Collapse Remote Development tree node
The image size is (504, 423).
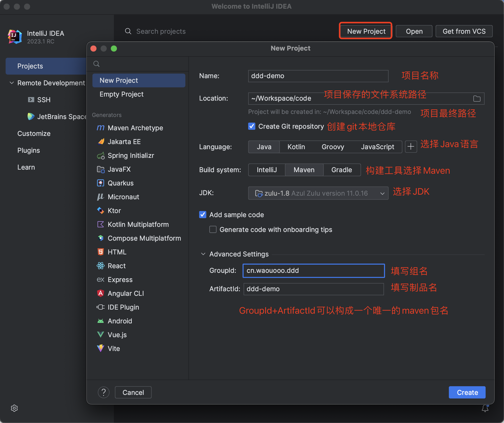tap(12, 83)
